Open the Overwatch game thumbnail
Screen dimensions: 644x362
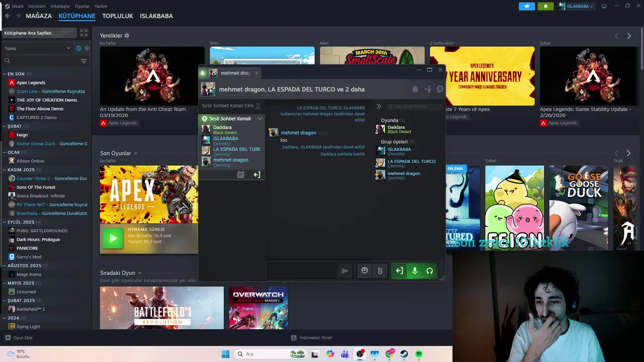258,308
